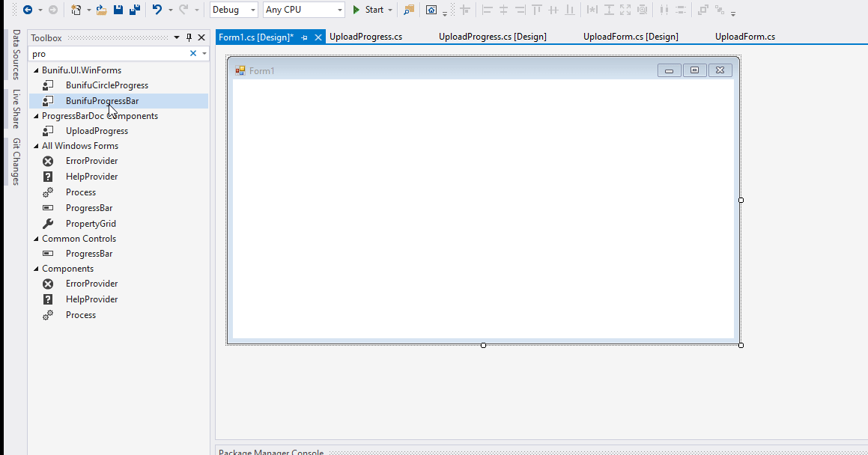Close the Form1.cs [Design] tab
Screen dimensions: 868x455
click(x=318, y=37)
